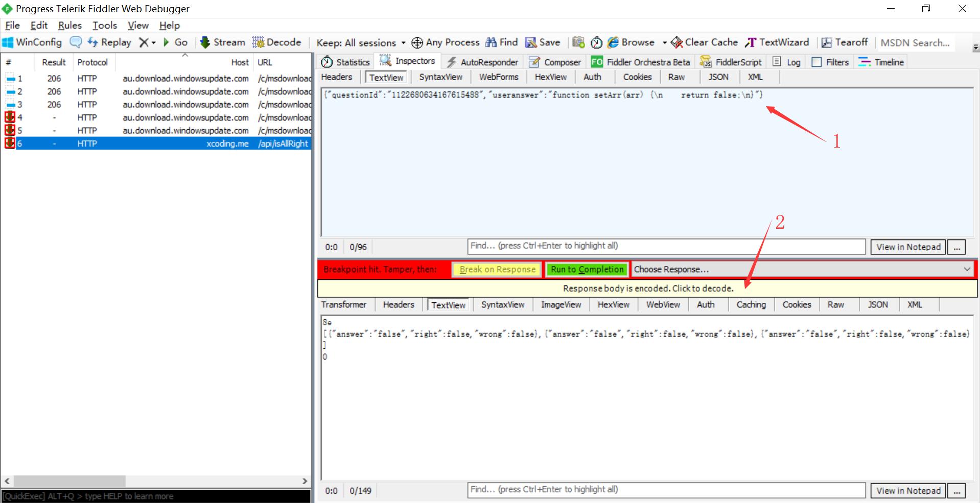This screenshot has width=980, height=503.
Task: Save sessions with Save toolbar button
Action: pyautogui.click(x=543, y=42)
